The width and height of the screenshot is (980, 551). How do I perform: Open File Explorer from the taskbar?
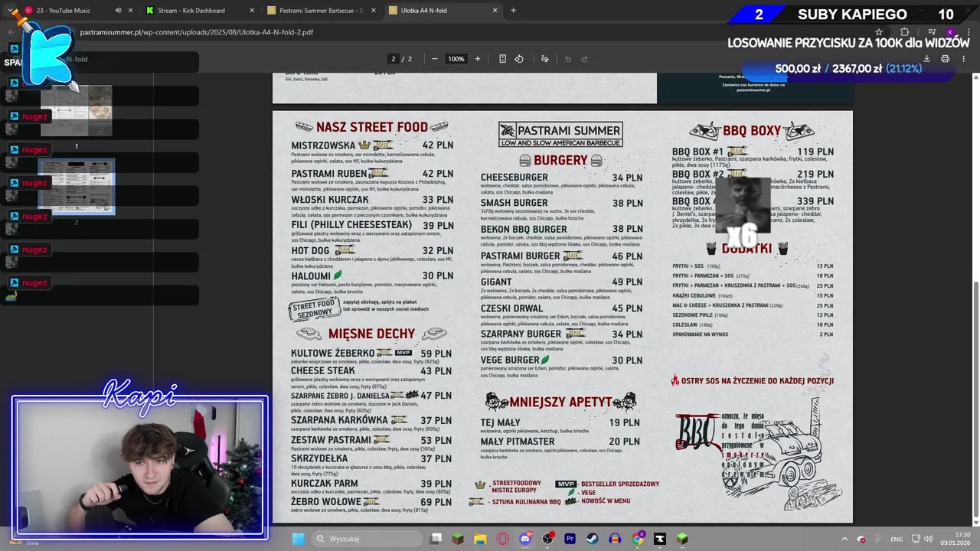pyautogui.click(x=480, y=539)
